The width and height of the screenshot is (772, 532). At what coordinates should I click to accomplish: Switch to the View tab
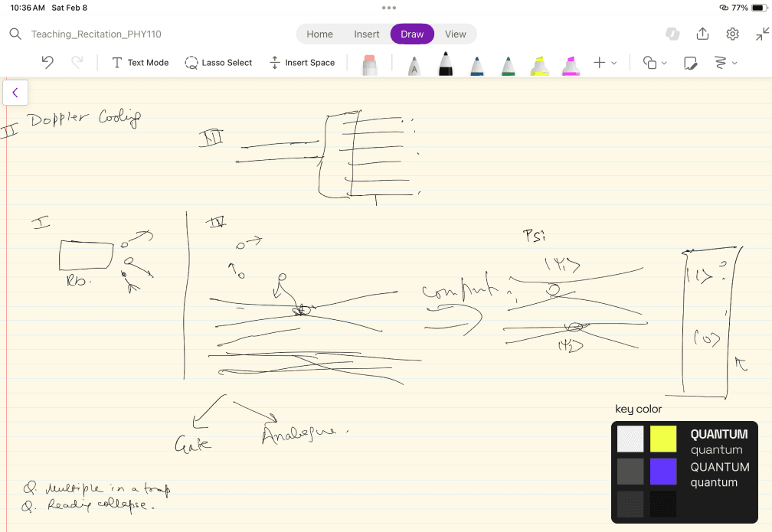456,34
